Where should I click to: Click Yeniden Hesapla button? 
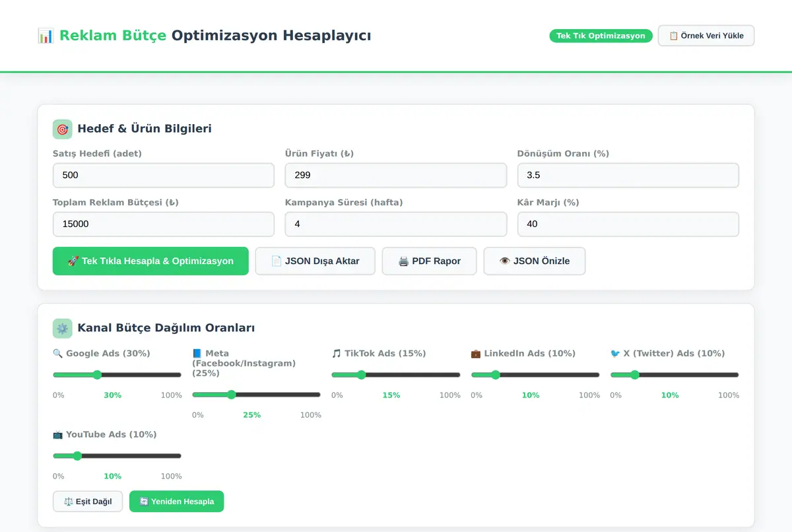177,502
